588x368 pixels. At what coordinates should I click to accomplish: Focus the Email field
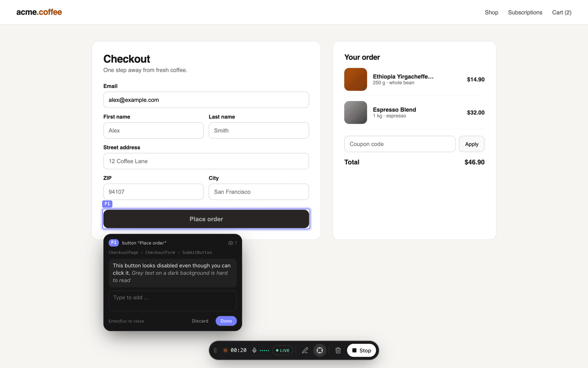coord(206,100)
